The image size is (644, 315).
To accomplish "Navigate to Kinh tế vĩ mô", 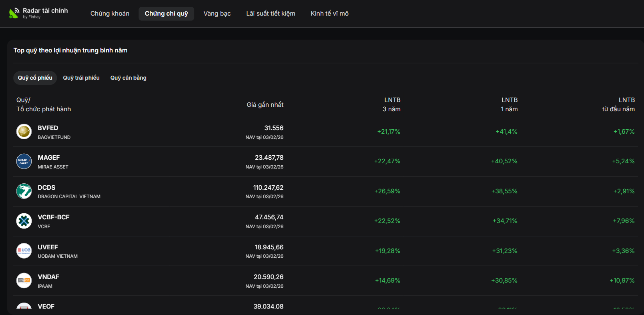I will 329,14.
